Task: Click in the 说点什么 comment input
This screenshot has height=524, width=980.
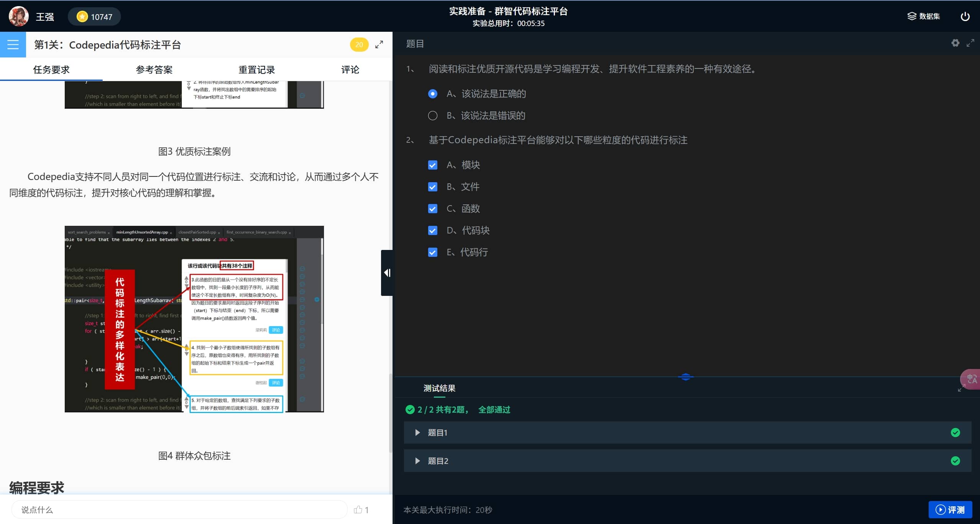Action: click(179, 509)
